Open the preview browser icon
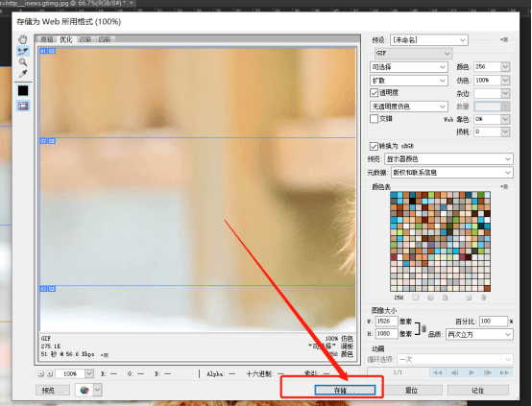Viewport: 532px width, 406px height. pyautogui.click(x=85, y=390)
